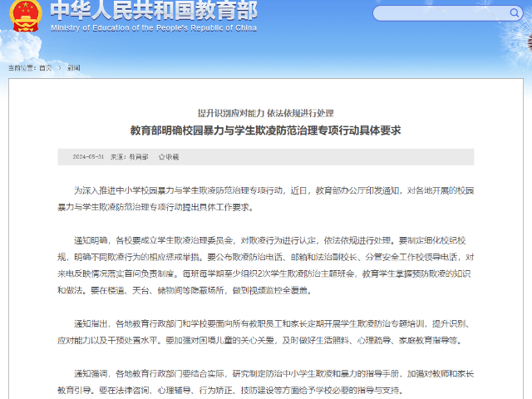
Task: Go to the 新闻 breadcrumb section
Action: 74,66
